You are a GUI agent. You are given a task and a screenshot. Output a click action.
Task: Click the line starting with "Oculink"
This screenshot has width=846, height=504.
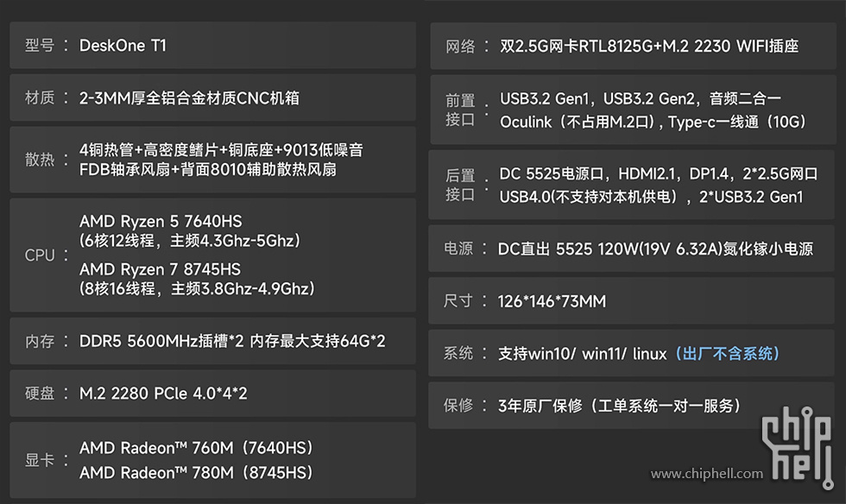click(653, 122)
